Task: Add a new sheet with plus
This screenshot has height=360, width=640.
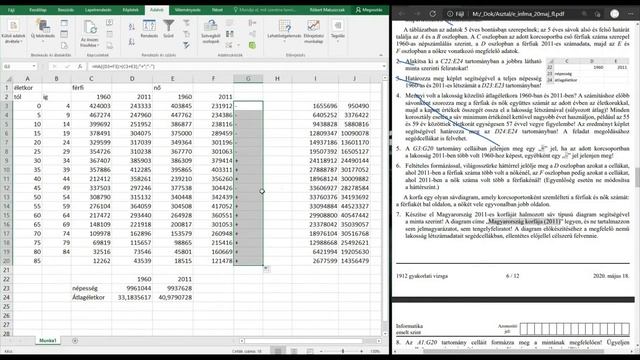Action: click(x=75, y=341)
